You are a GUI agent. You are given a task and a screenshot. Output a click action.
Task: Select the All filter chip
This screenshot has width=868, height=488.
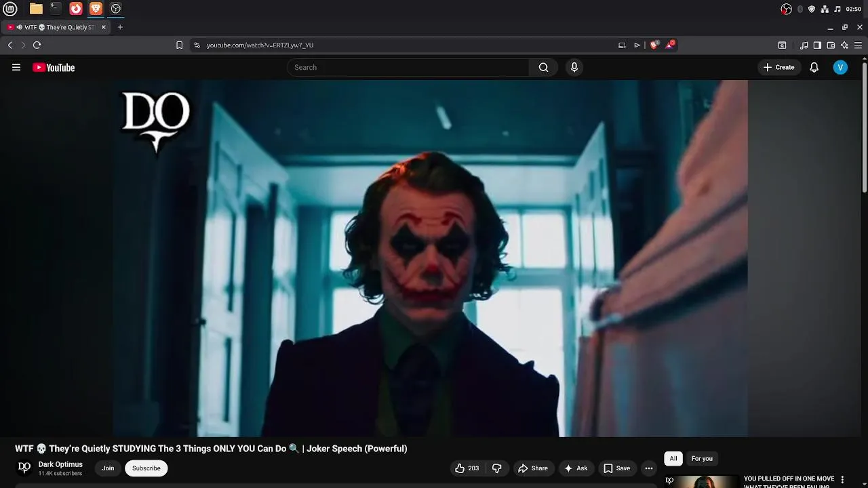(673, 459)
